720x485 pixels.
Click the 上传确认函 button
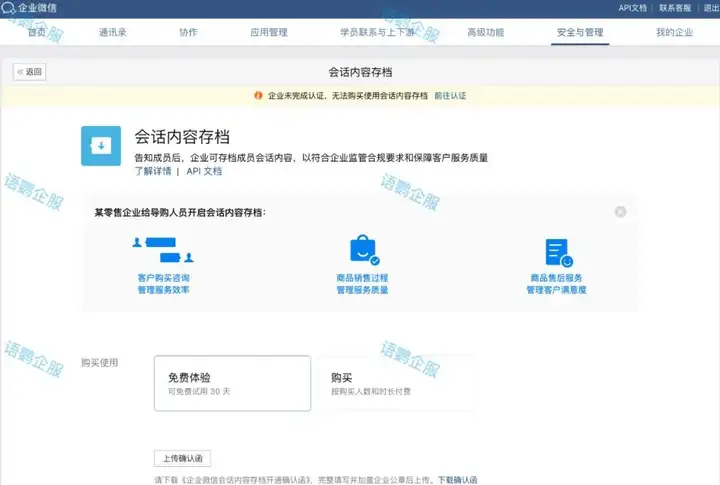(x=182, y=458)
